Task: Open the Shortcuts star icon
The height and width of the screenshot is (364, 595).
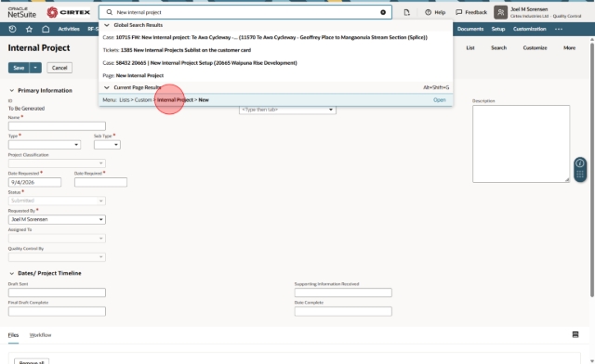Action: (x=29, y=29)
